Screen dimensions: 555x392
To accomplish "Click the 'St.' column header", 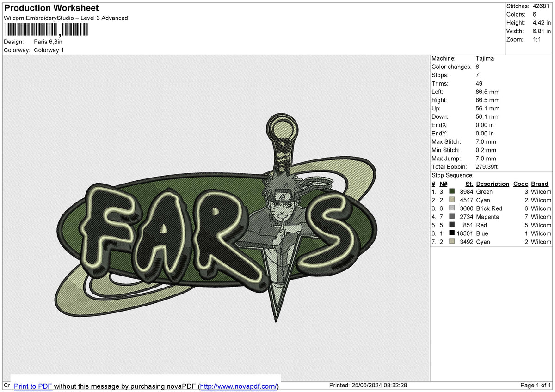I will point(469,184).
